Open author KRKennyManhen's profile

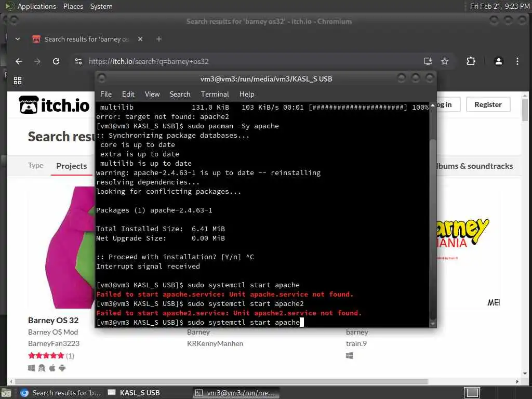[x=215, y=343]
